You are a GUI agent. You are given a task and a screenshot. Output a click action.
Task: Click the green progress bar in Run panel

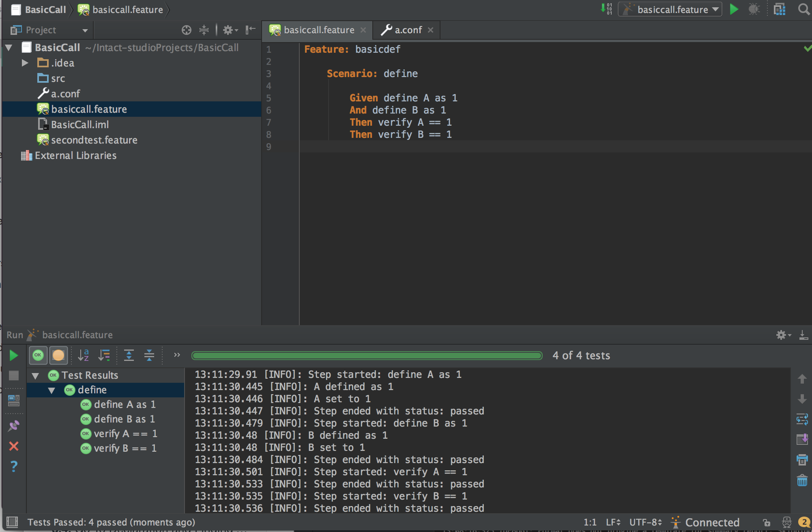(x=367, y=355)
